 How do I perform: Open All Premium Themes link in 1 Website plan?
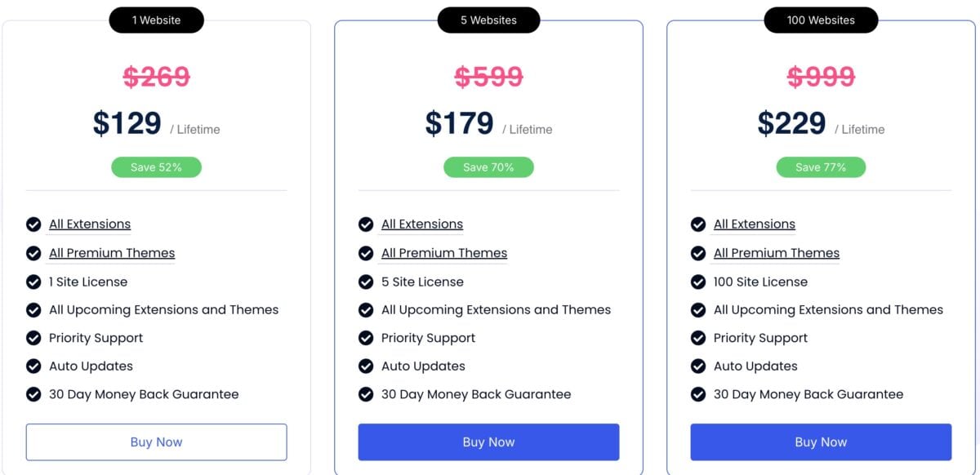pyautogui.click(x=112, y=253)
